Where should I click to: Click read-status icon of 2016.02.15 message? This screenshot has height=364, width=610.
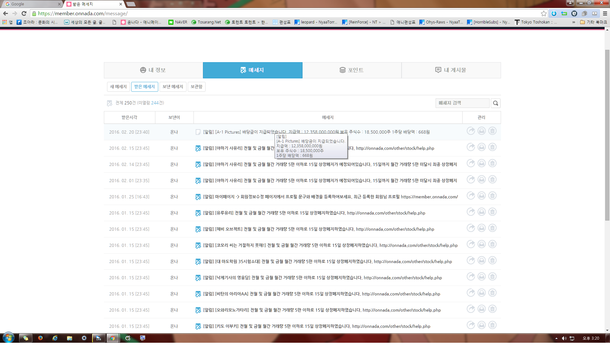(198, 148)
